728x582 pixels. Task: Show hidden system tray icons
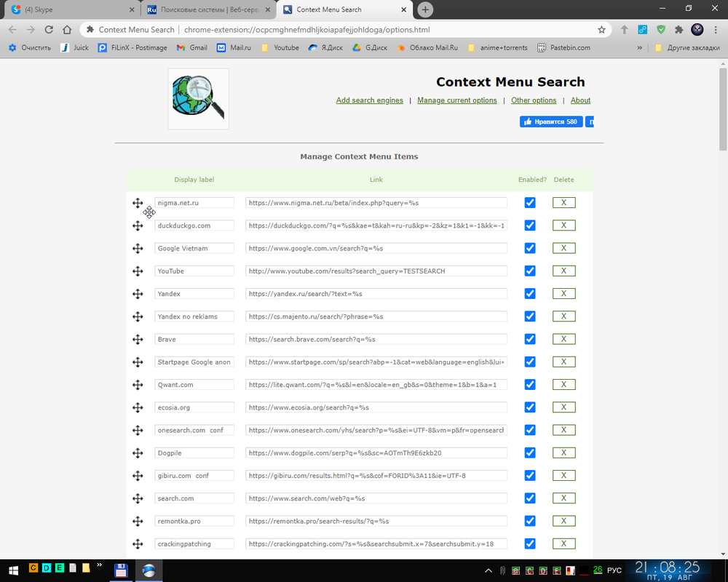point(488,570)
